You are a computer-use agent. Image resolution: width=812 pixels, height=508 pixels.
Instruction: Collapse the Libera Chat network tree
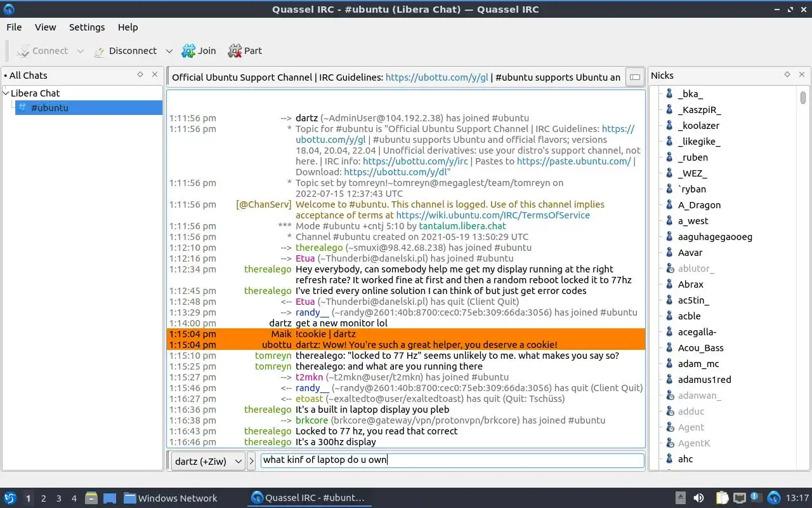click(6, 93)
